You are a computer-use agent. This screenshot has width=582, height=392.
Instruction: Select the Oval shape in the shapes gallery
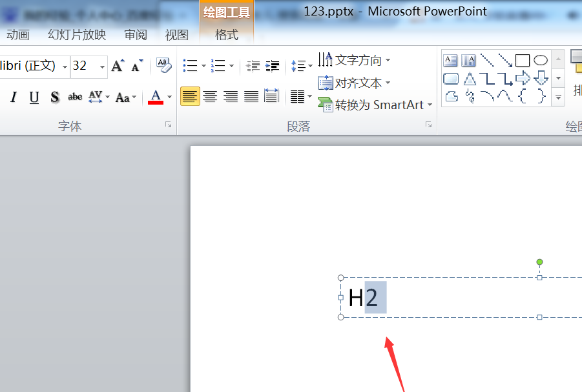point(540,60)
